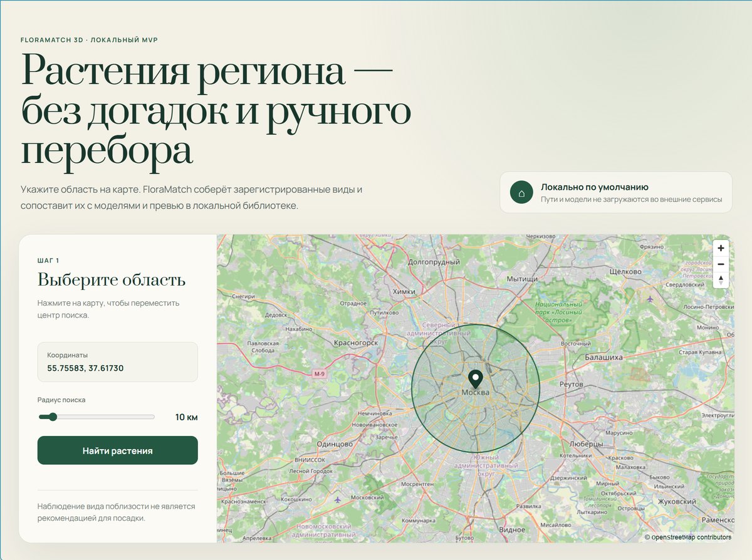Click the coordinates field 55.75583, 37.61730
The height and width of the screenshot is (560, 752).
coord(118,362)
